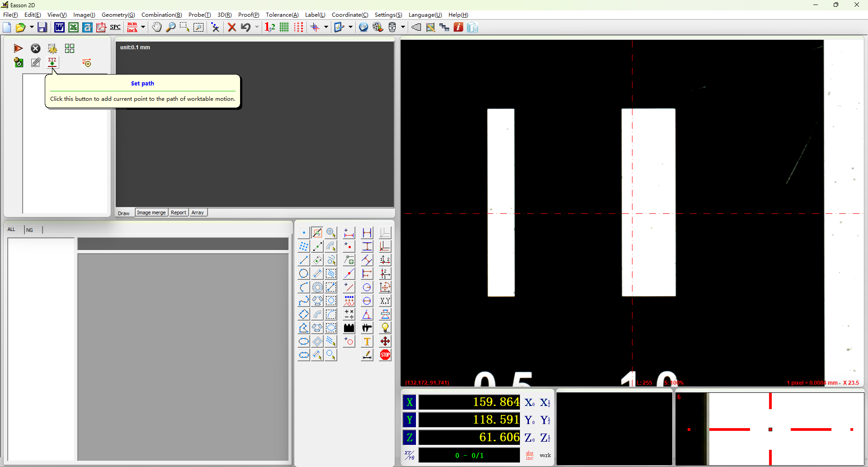Select the Point measurement tool
This screenshot has width=868, height=467.
coord(304,233)
